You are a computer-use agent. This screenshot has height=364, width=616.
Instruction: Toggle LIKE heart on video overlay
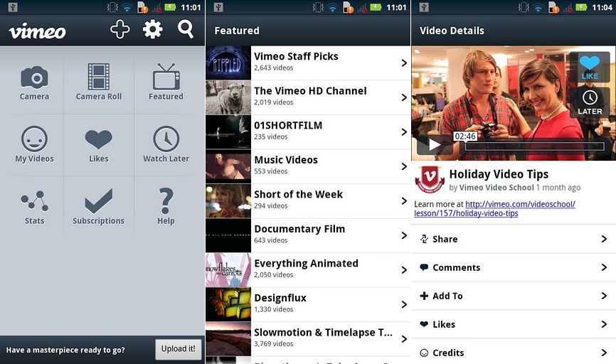click(x=590, y=67)
